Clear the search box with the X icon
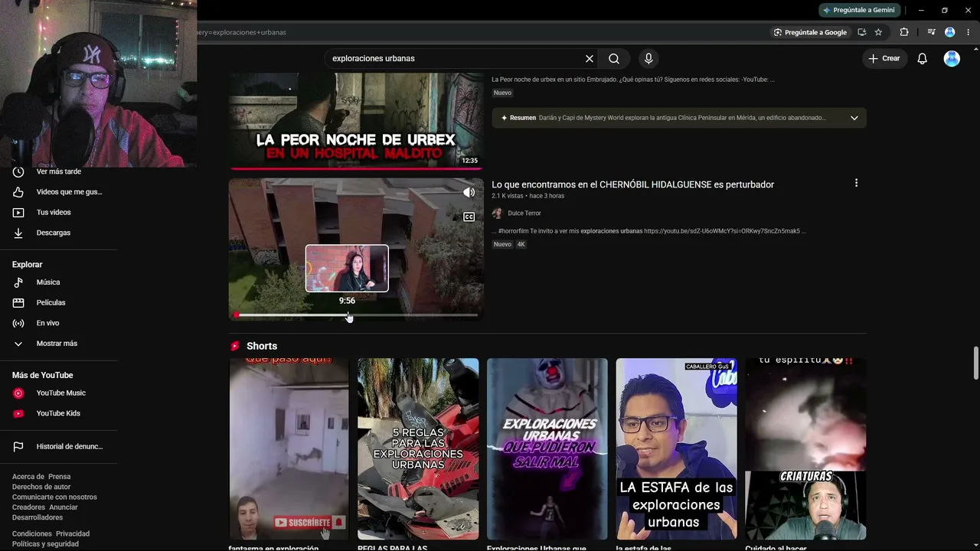 pos(590,59)
